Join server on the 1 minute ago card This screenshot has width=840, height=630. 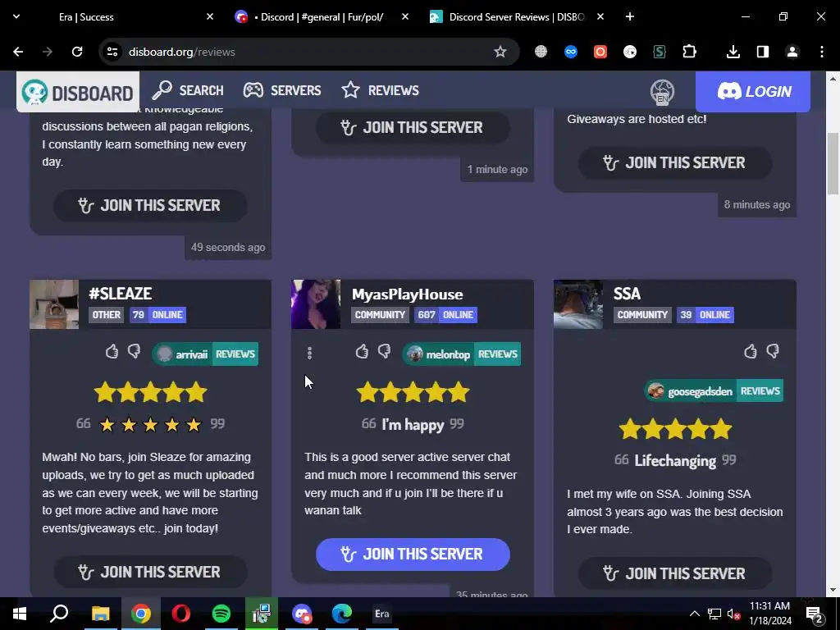413,127
